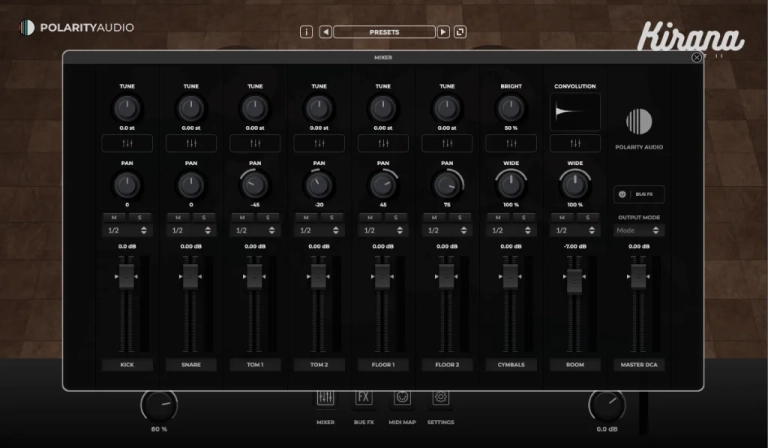Click the Room -7.00 dB value
The width and height of the screenshot is (768, 448).
575,246
